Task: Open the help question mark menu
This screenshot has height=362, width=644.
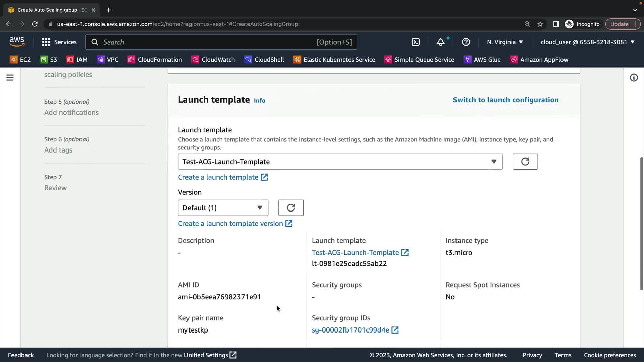Action: point(466,42)
